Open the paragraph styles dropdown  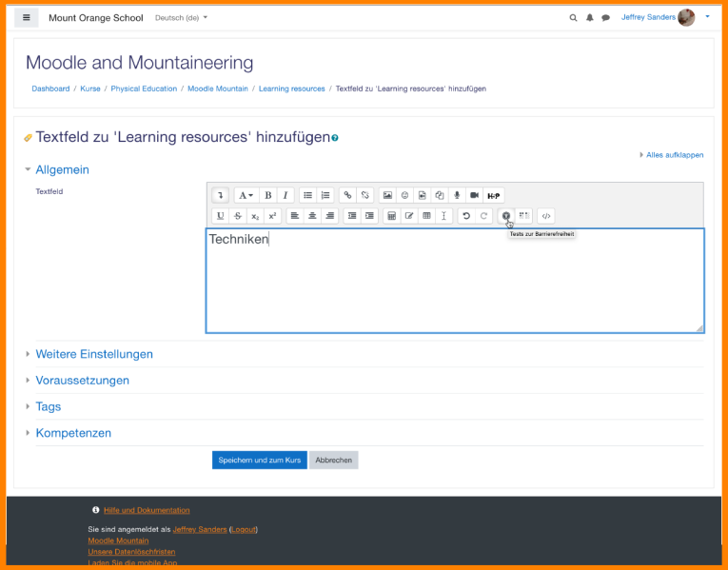pos(246,195)
